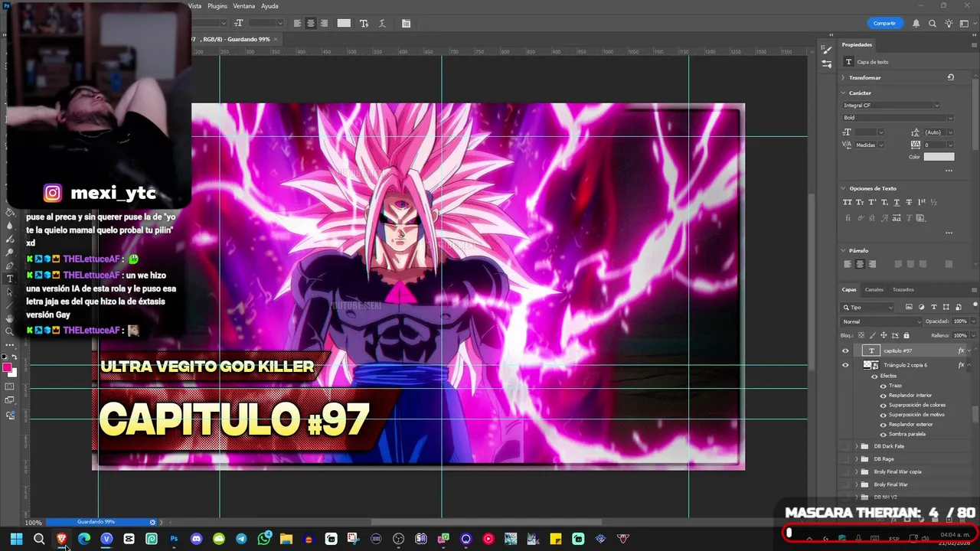980x551 pixels.
Task: Lock position move icon
Action: pyautogui.click(x=884, y=335)
